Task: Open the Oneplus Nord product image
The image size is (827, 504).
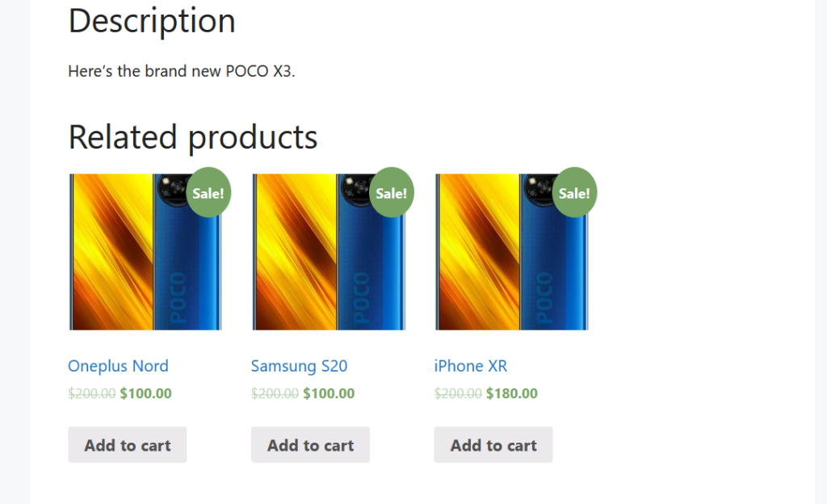Action: coord(145,252)
